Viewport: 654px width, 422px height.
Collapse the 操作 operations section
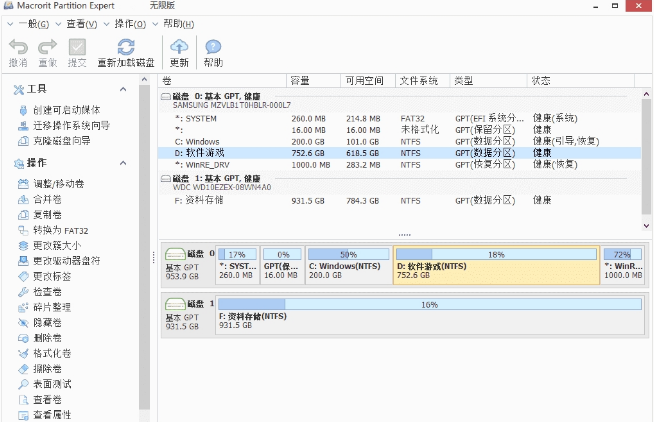click(123, 163)
